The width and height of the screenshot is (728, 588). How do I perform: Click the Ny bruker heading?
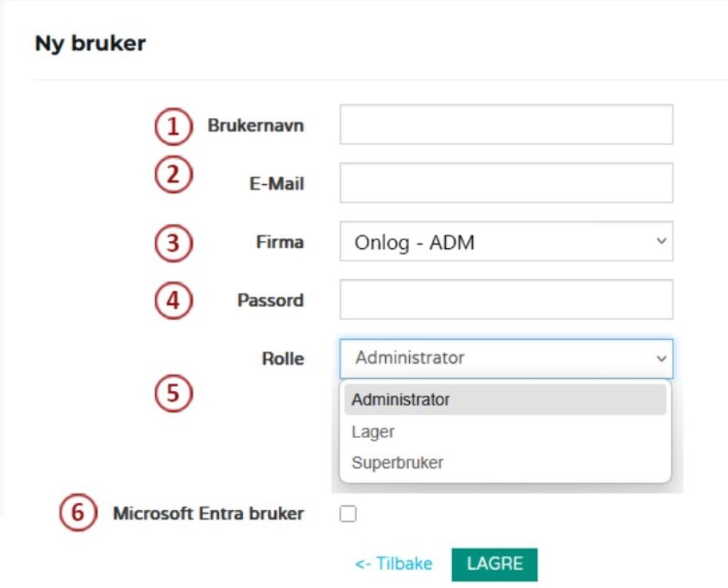(x=90, y=43)
